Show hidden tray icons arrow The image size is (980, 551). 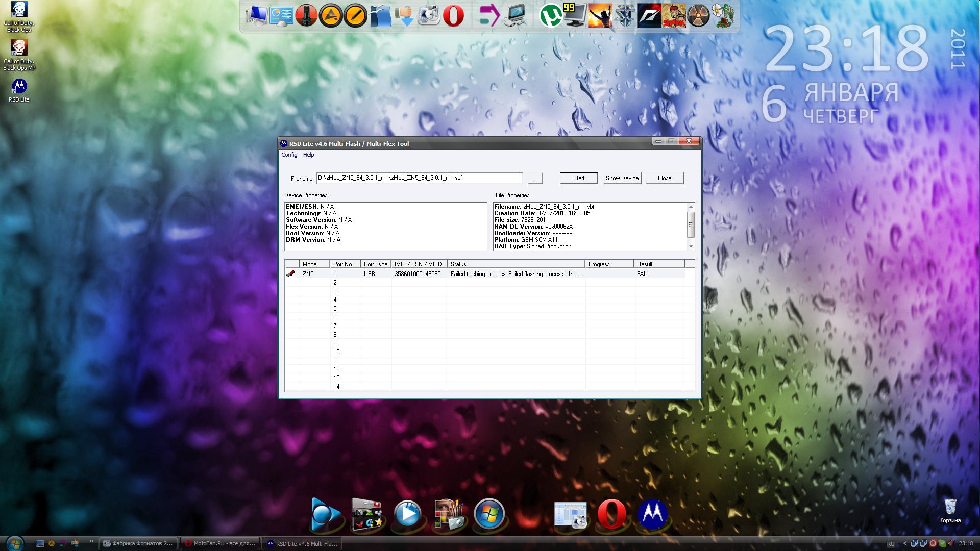coord(905,544)
